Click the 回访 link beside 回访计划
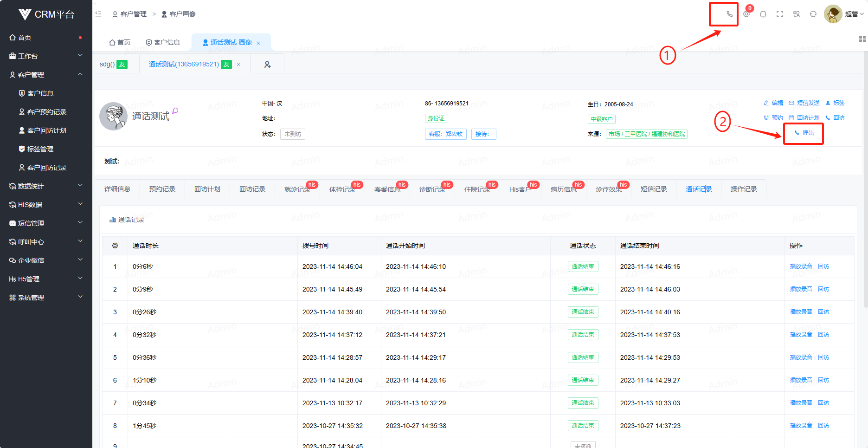868x448 pixels. tap(835, 118)
